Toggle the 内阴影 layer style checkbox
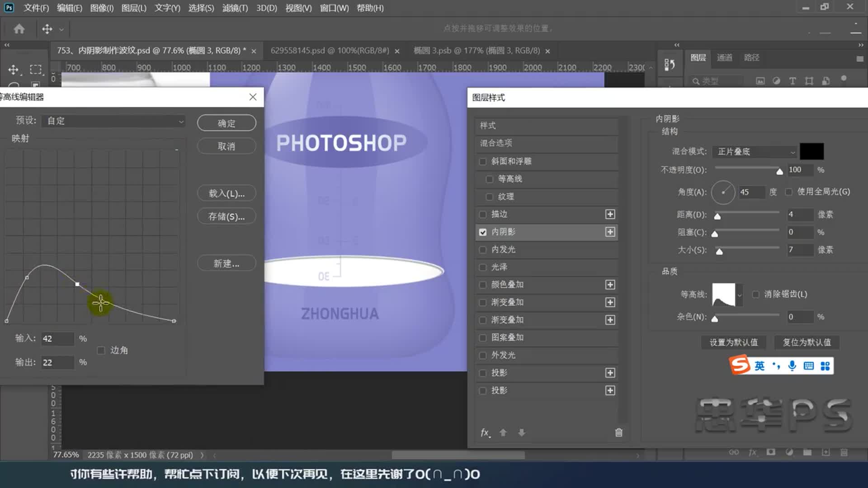The image size is (868, 488). pyautogui.click(x=483, y=232)
